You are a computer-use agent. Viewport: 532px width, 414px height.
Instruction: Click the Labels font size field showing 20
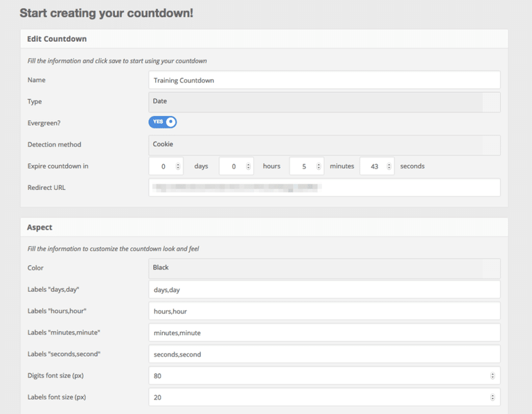tap(324, 397)
